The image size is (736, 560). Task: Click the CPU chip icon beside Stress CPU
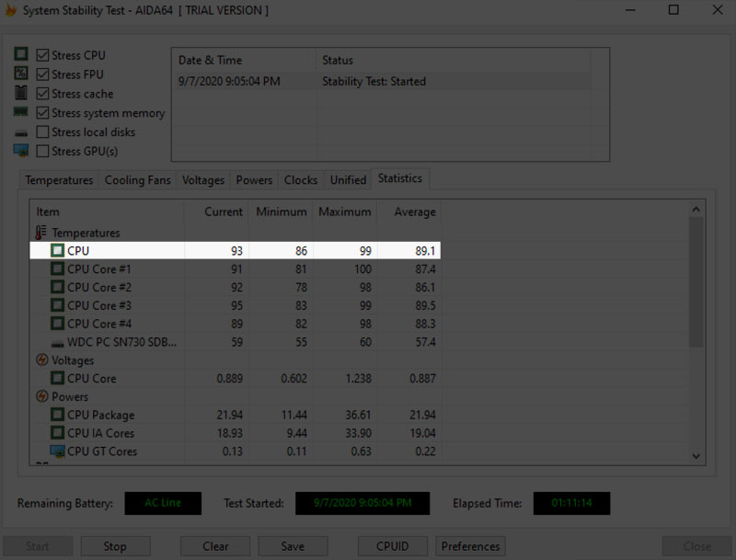pos(21,54)
